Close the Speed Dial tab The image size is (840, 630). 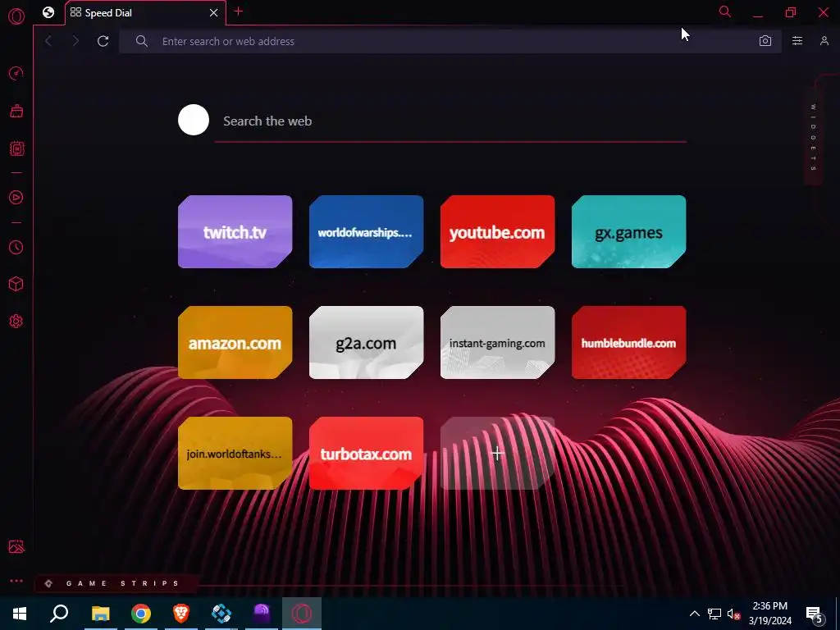point(214,13)
